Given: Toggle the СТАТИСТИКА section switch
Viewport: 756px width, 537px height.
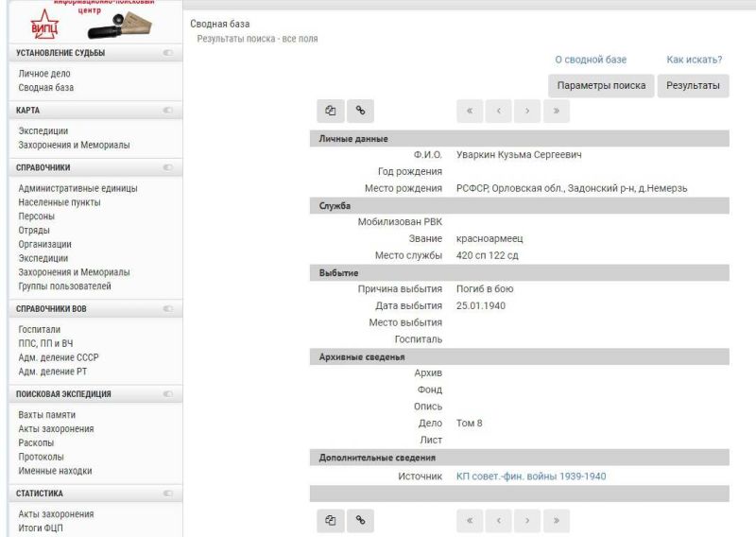Looking at the screenshot, I should [168, 494].
